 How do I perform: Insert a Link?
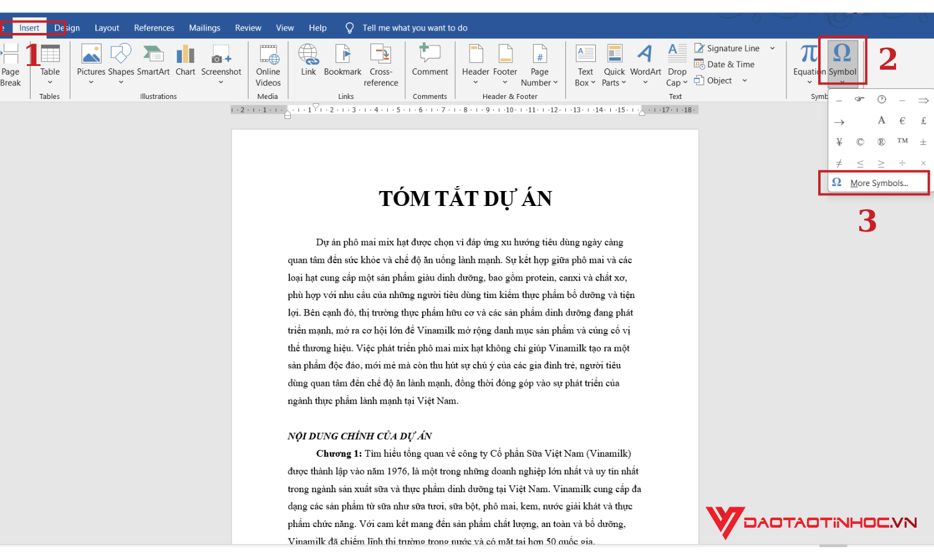308,60
